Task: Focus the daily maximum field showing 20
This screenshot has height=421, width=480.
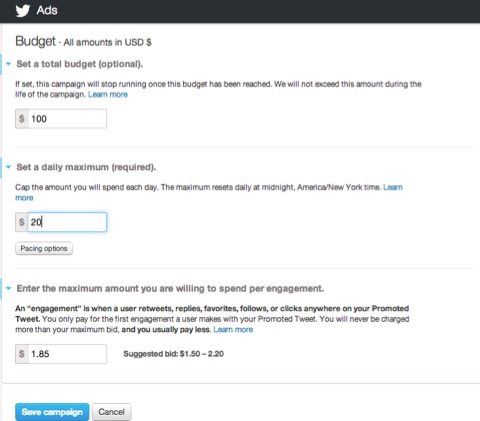Action: click(x=67, y=222)
